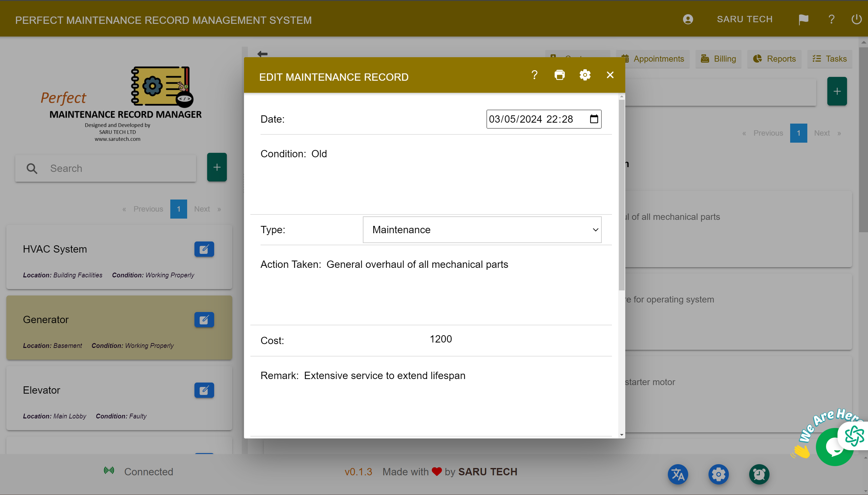This screenshot has height=495, width=868.
Task: Click the power logout icon
Action: coord(856,19)
